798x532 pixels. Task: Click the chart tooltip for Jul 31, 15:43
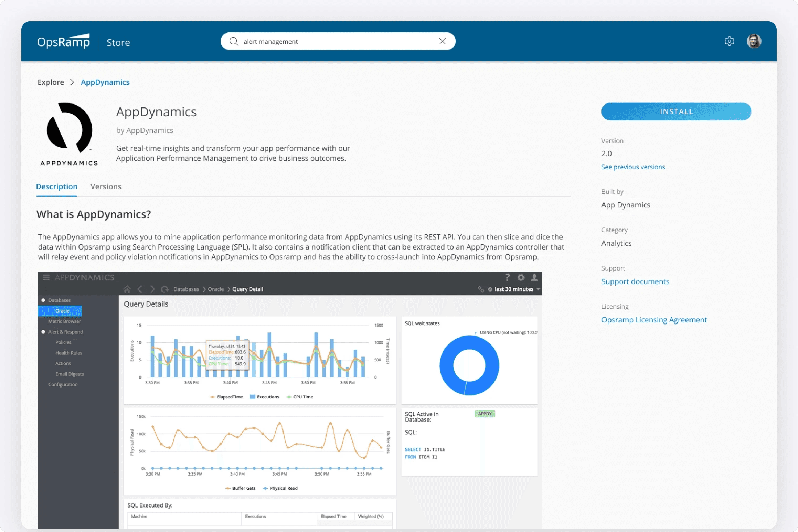227,355
